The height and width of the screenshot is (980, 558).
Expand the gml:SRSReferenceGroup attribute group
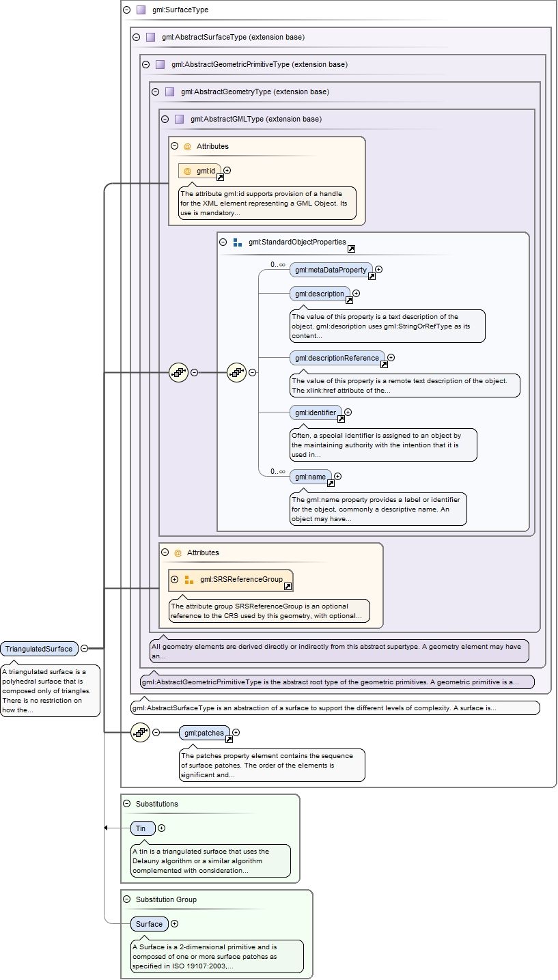[175, 579]
